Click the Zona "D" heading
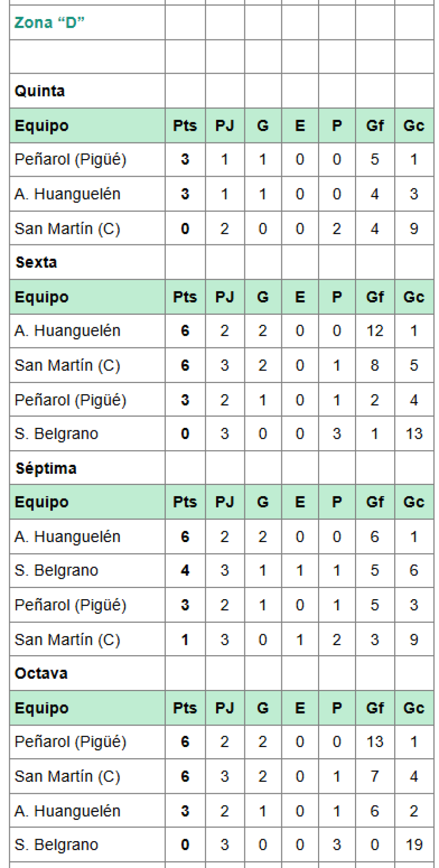Viewport: 439px width, 868px height. click(49, 22)
